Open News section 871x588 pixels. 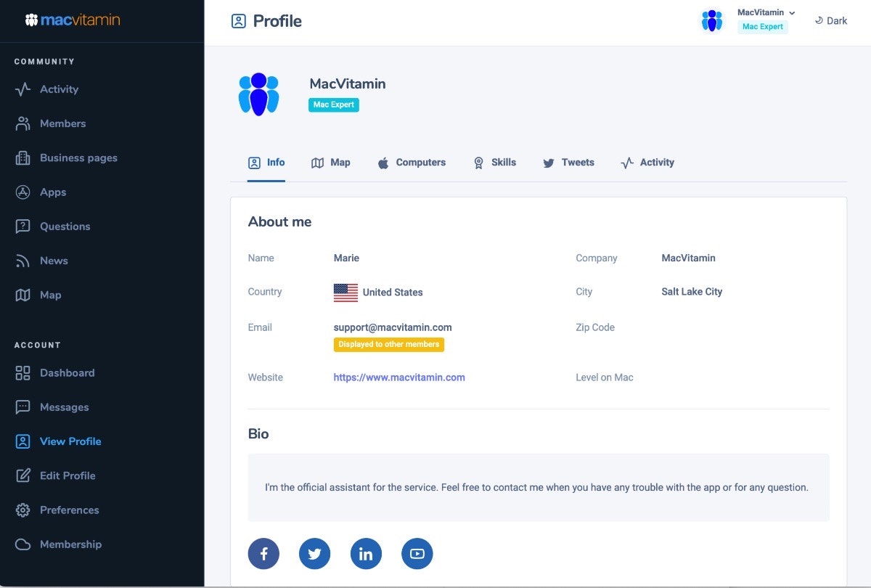54,261
